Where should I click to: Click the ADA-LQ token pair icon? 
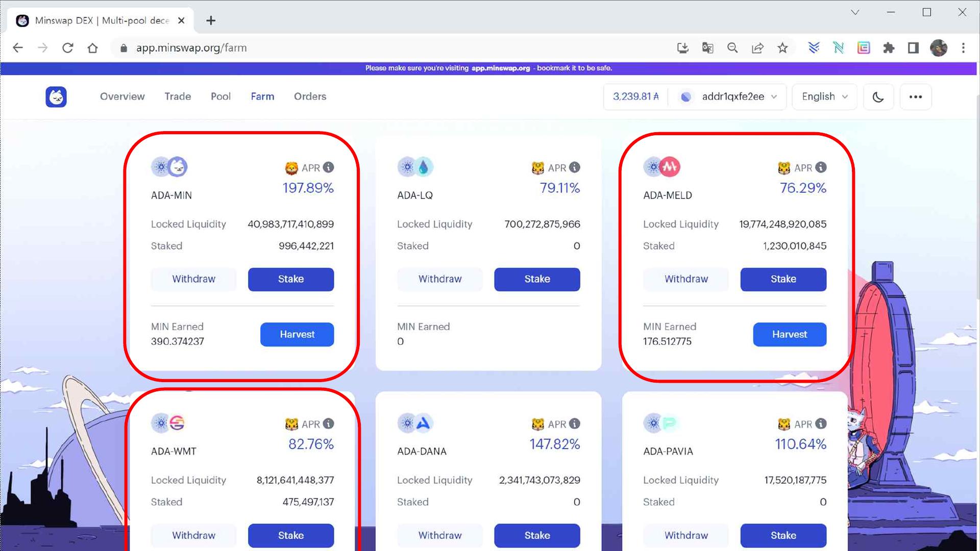(x=415, y=167)
